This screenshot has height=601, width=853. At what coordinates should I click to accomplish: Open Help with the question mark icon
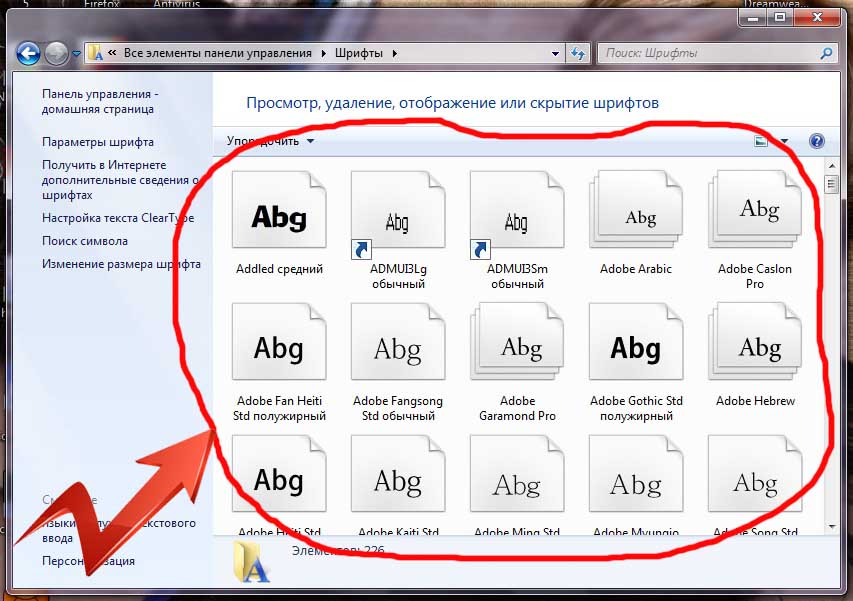pos(817,141)
